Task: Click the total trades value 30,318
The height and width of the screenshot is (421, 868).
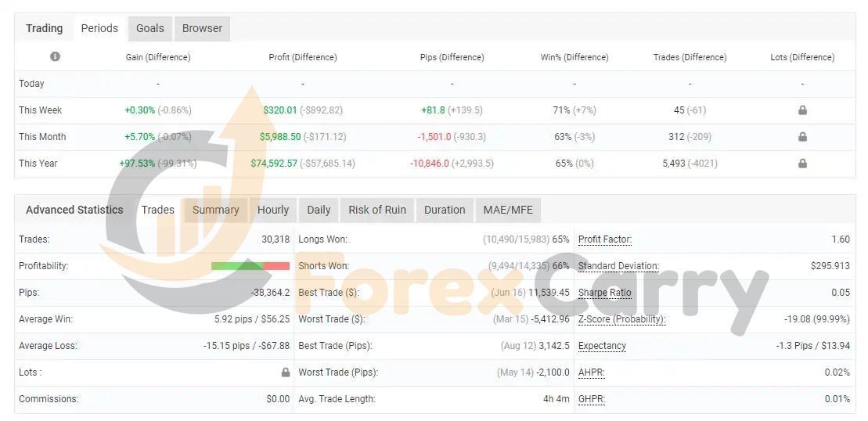Action: coord(276,239)
